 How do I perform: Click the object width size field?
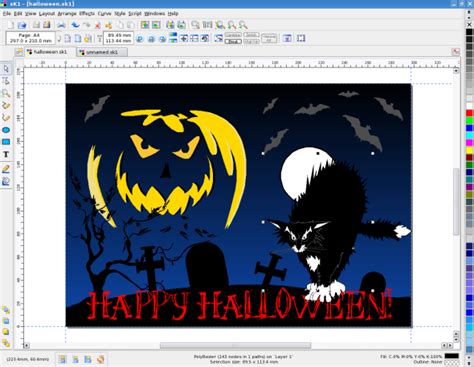tap(119, 35)
